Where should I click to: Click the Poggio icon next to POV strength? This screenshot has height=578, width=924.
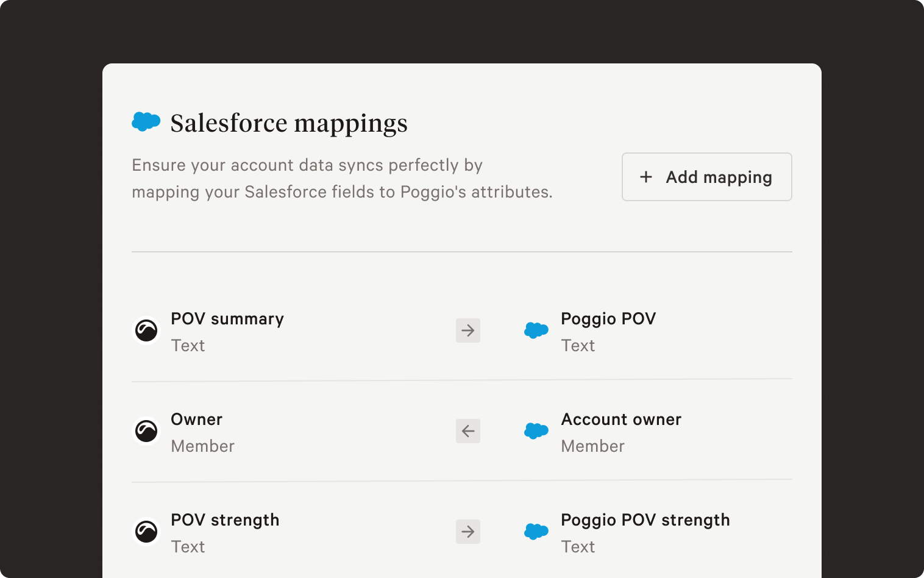coord(146,532)
